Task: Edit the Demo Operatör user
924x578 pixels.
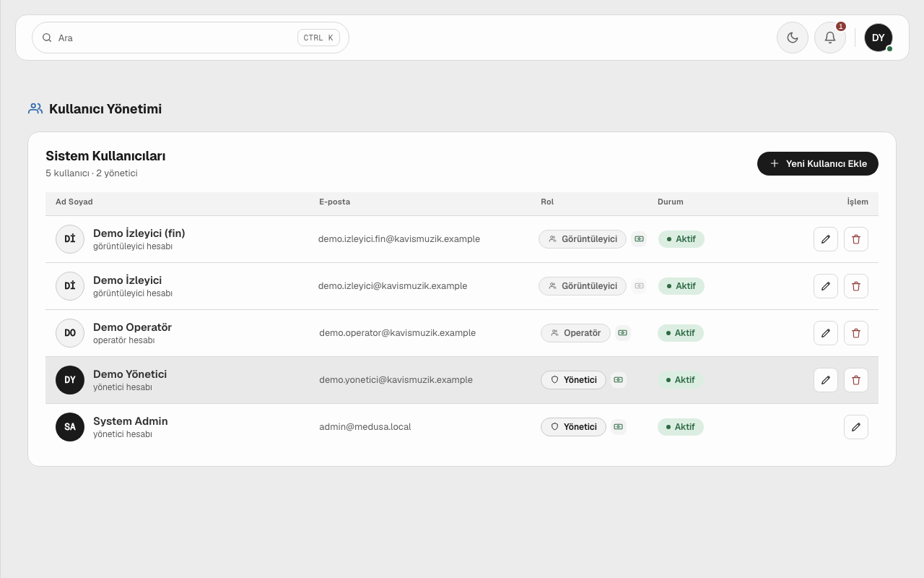Action: tap(826, 333)
